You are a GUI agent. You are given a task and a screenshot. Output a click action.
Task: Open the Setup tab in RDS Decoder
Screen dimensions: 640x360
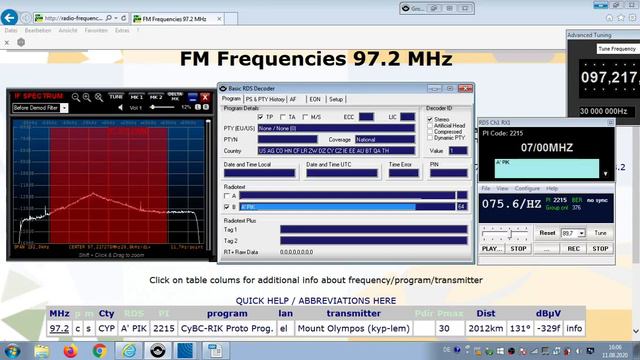point(336,99)
